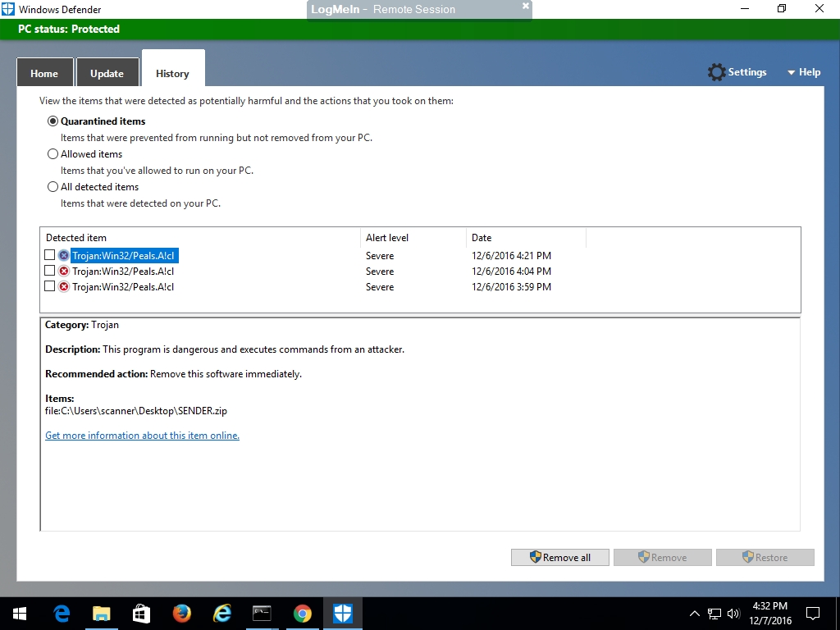The height and width of the screenshot is (630, 840).
Task: Close the LogMeIn Remote Session banner
Action: click(526, 6)
